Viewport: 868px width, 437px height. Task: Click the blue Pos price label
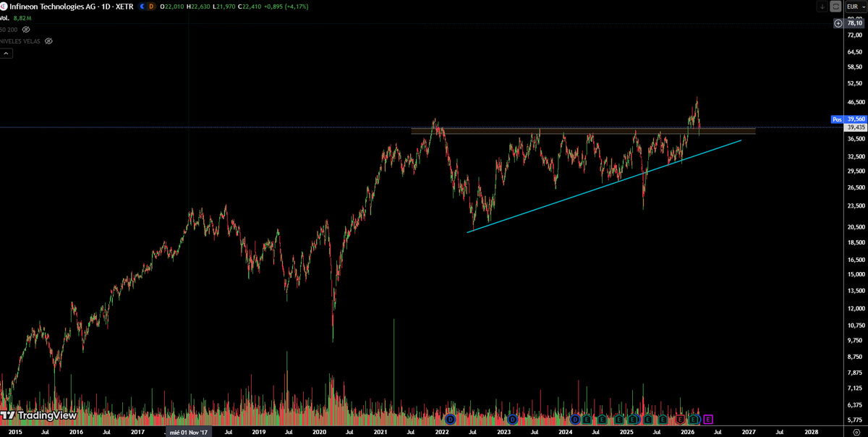(x=837, y=119)
